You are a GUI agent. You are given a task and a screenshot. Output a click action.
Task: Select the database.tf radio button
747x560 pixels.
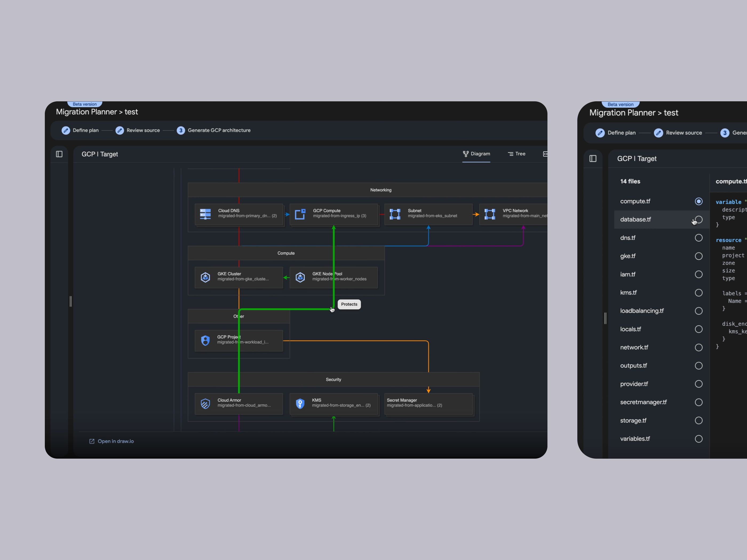point(698,220)
